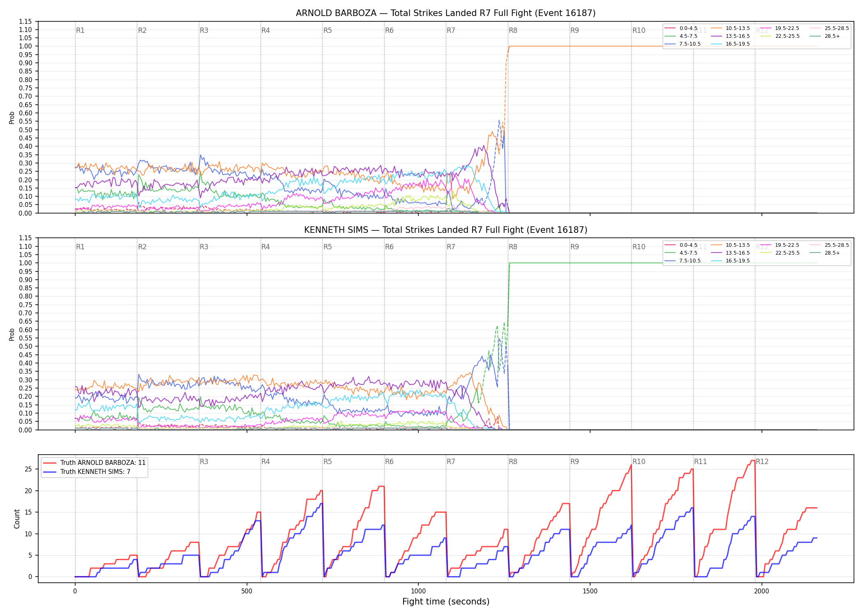Click the Truth ARNOLD BARBOZA: 11 legend label
Image resolution: width=863 pixels, height=616 pixels.
tap(103, 463)
